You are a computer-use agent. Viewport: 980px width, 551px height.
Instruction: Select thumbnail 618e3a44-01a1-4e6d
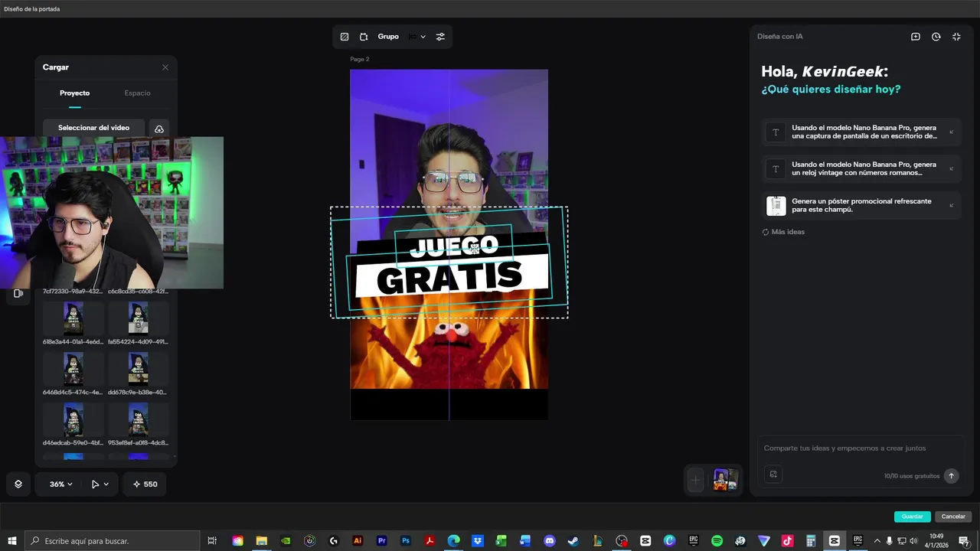(73, 318)
